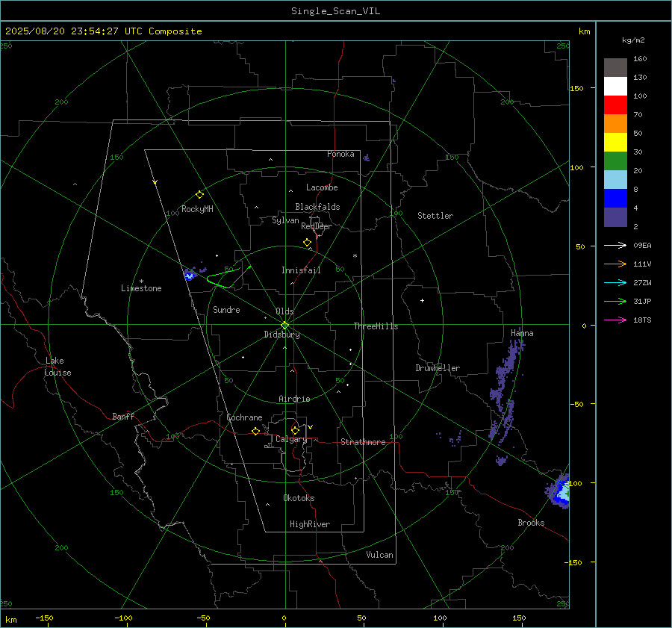Click the yellow diamond marker near RockyMH
This screenshot has width=672, height=628.
coord(199,195)
